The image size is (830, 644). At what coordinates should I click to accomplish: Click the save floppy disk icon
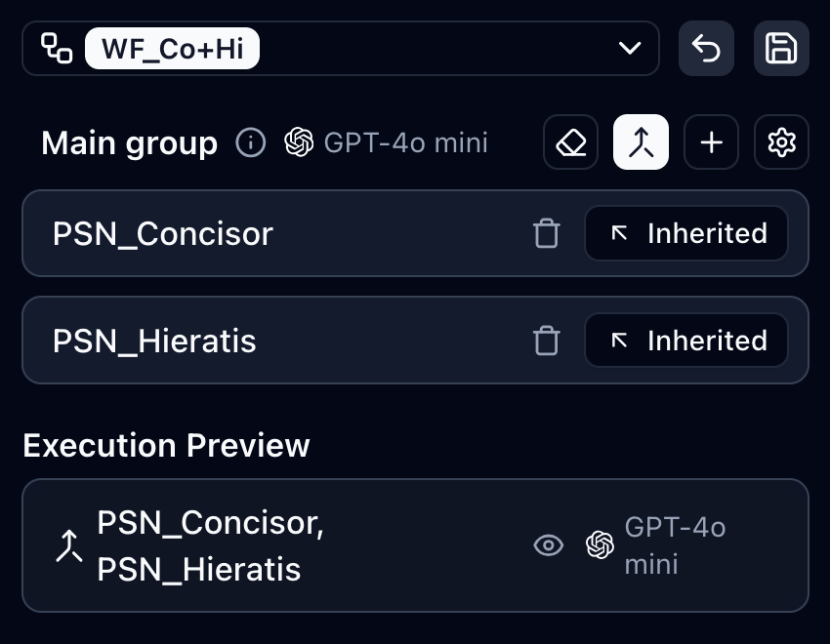(x=781, y=48)
